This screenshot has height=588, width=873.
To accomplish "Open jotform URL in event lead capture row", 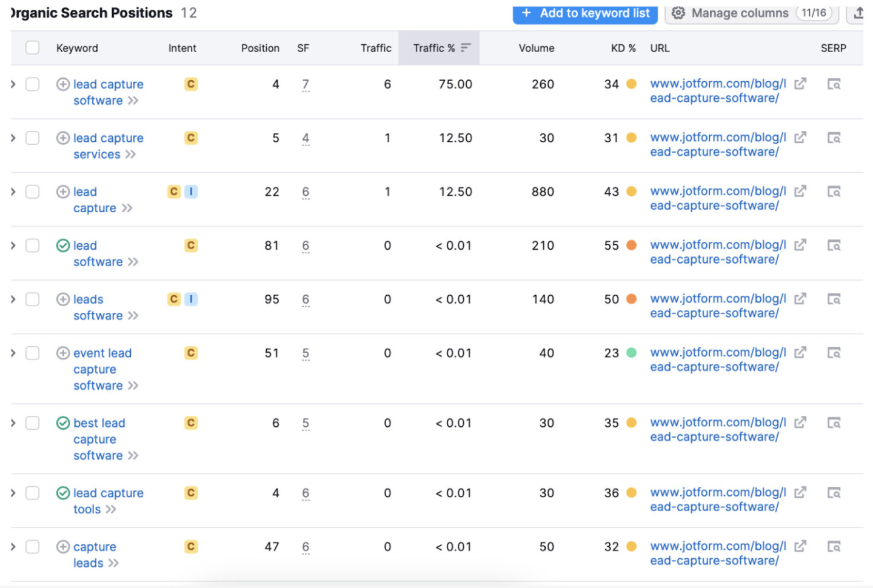I will tap(718, 359).
